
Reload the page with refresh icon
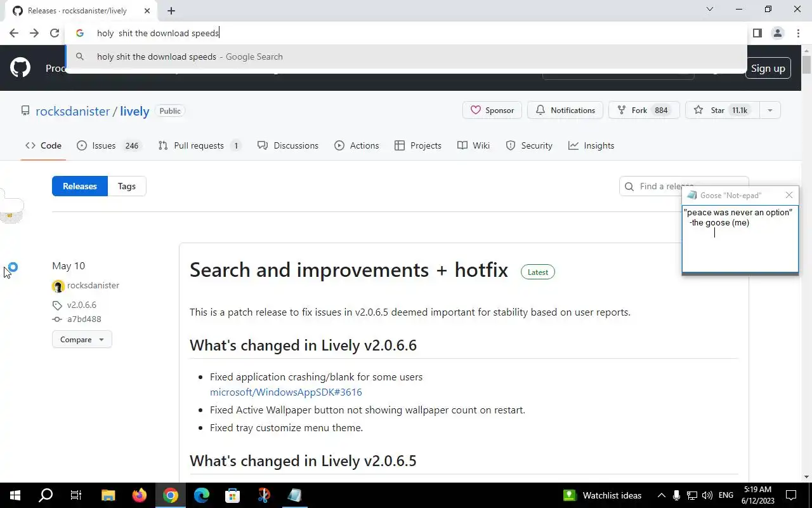click(x=55, y=33)
